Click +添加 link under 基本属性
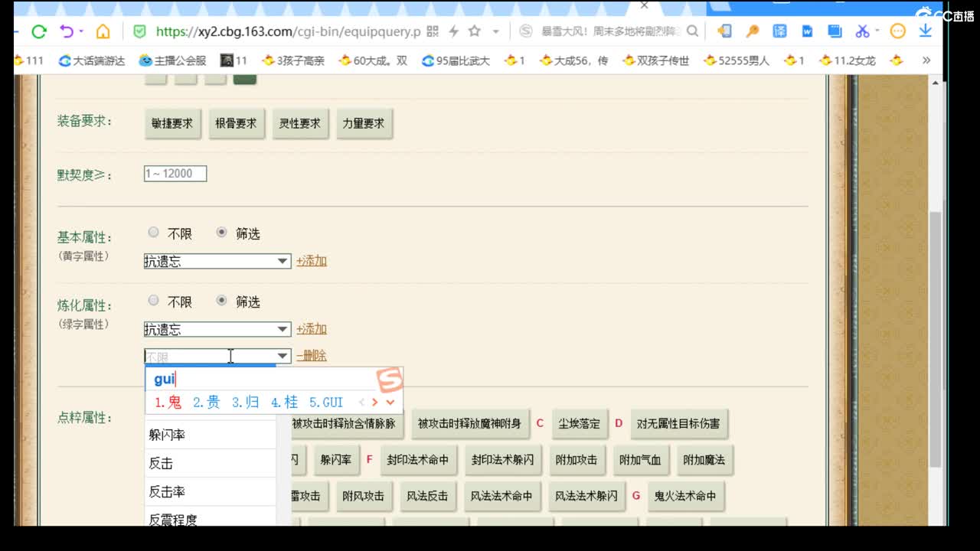 coord(312,261)
